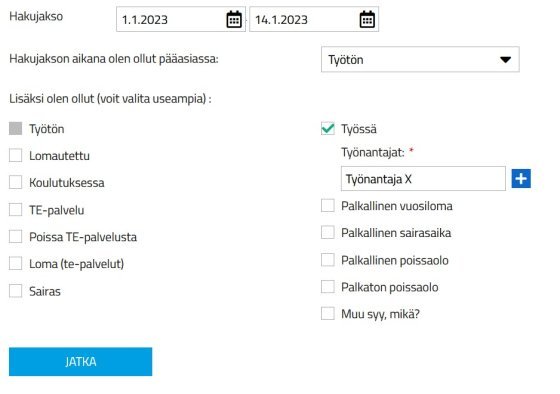560x394 pixels.
Task: Select the TE-palvelu checkbox
Action: tap(15, 210)
